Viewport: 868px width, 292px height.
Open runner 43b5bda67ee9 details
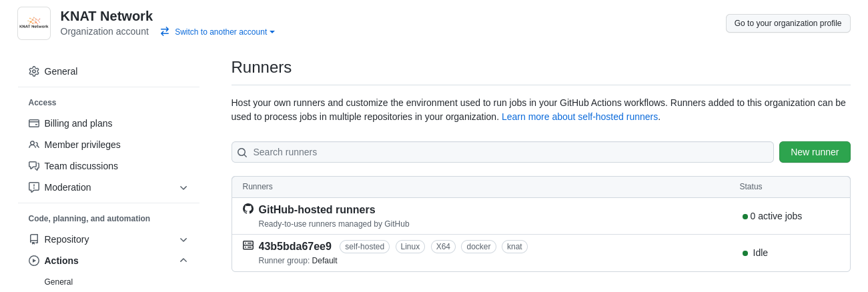click(295, 246)
